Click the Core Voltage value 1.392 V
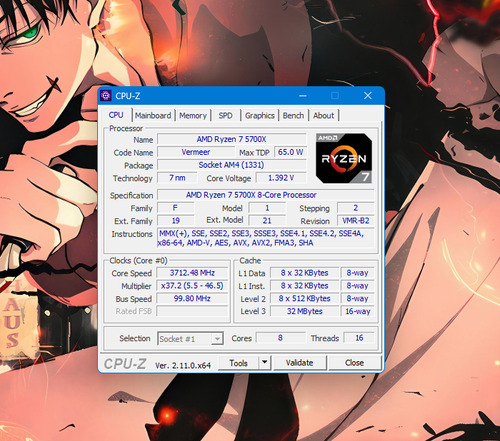Screen dimensions: 500x441 point(281,178)
